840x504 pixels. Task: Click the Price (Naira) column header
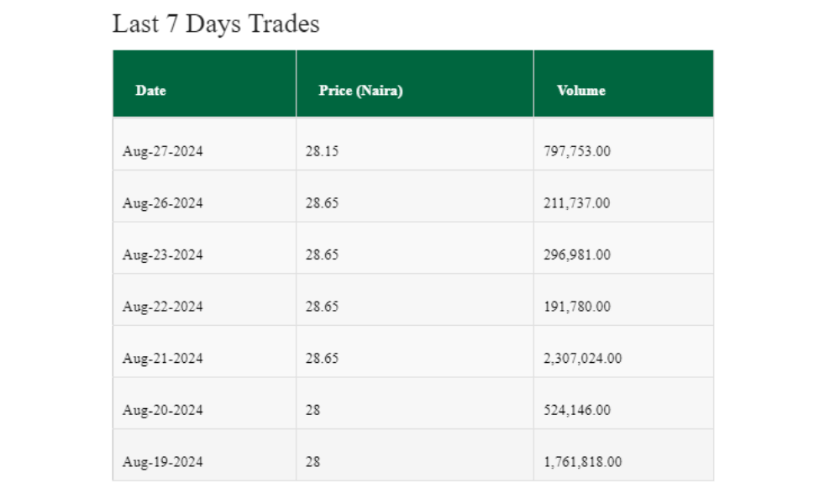[x=360, y=91]
